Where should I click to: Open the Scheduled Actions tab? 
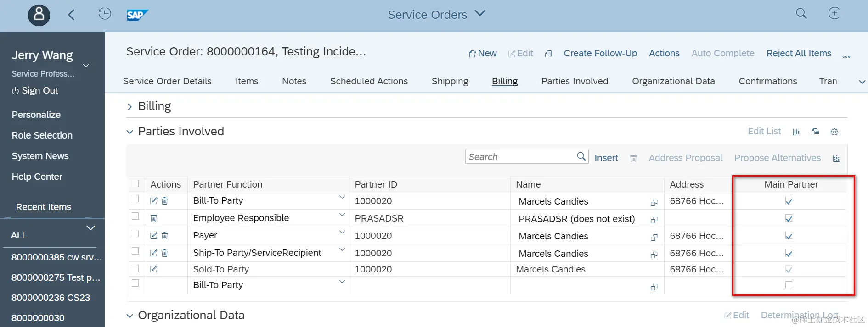point(369,81)
